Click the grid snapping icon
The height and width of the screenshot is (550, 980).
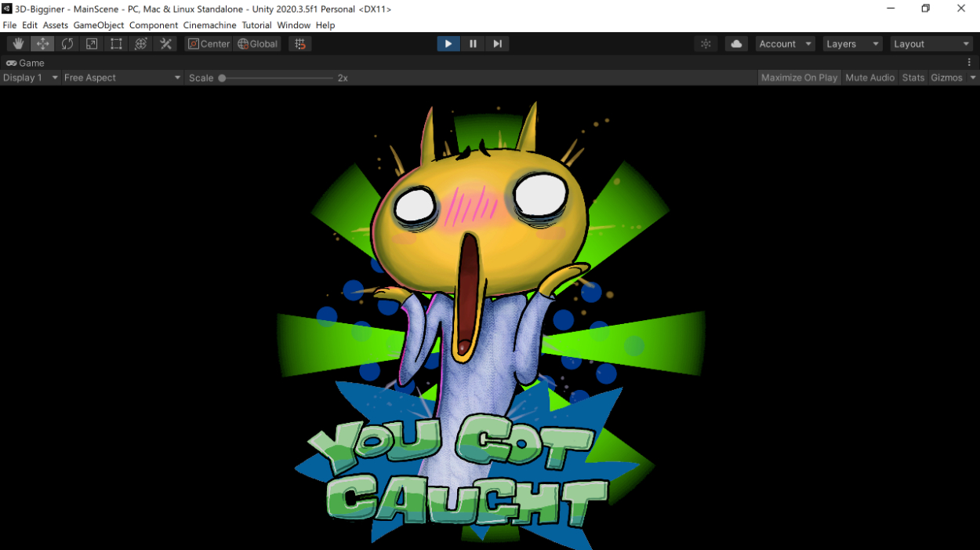click(300, 44)
